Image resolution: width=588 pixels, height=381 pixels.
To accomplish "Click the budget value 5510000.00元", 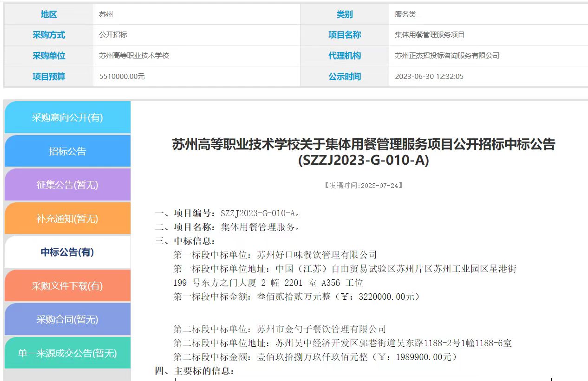I will click(122, 77).
